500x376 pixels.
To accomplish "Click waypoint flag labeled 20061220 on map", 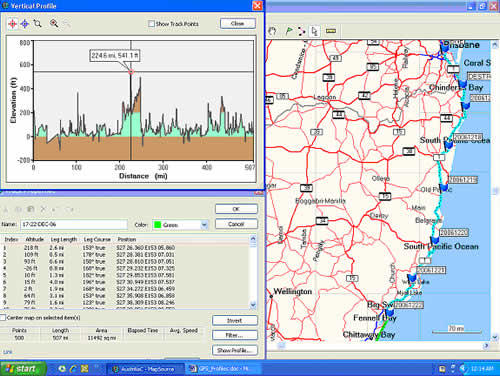I will pos(434,239).
